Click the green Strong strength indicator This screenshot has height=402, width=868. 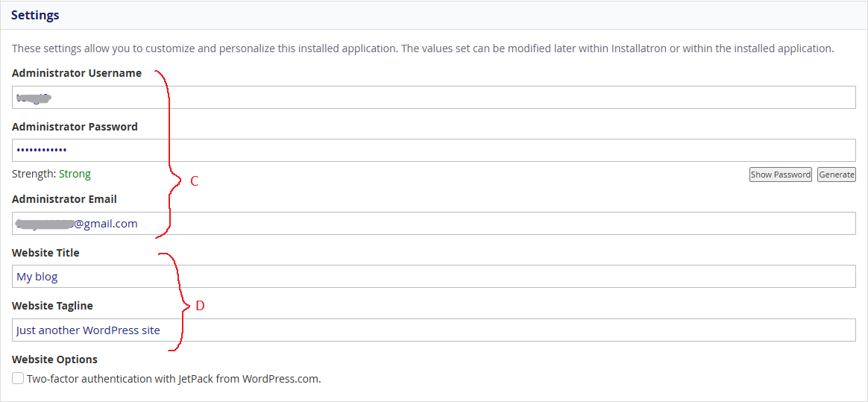click(75, 174)
